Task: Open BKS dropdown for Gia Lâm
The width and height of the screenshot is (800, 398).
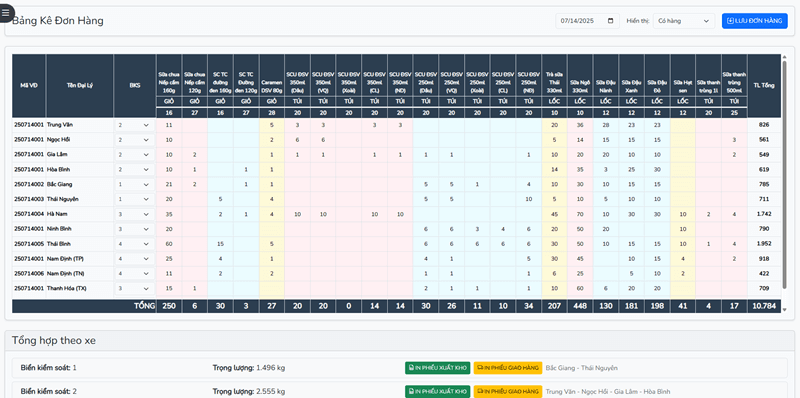Action: 134,155
